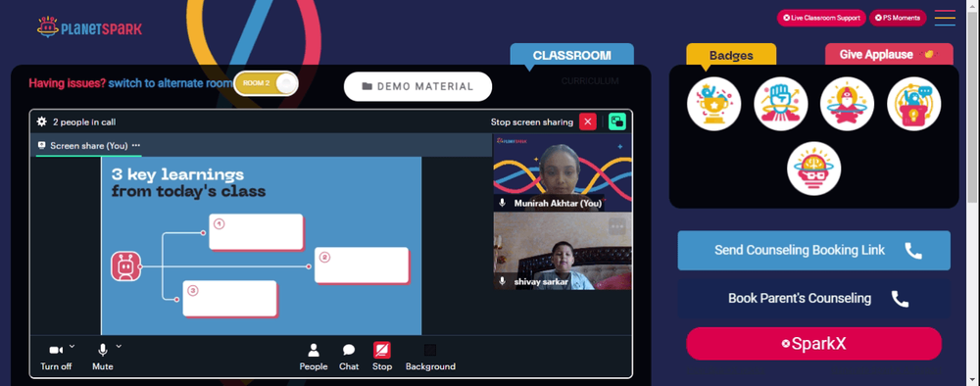Click learning box number 1 on slide

coord(256,232)
